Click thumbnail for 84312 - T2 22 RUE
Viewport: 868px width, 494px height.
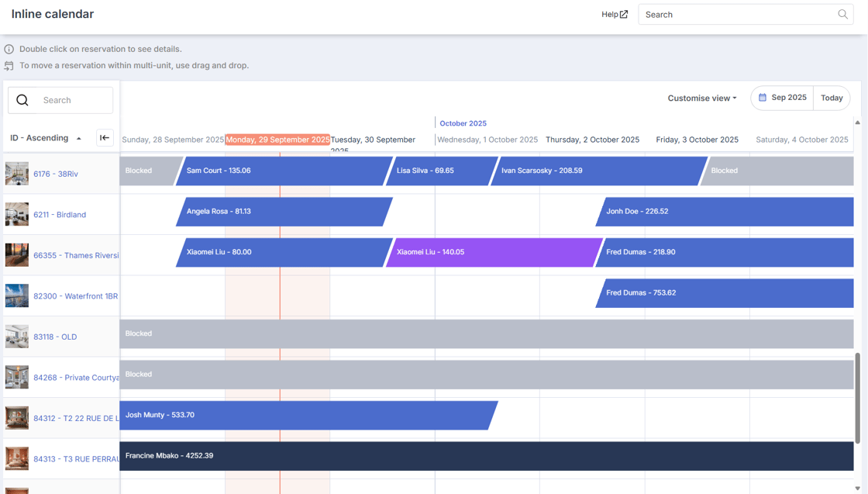coord(16,418)
